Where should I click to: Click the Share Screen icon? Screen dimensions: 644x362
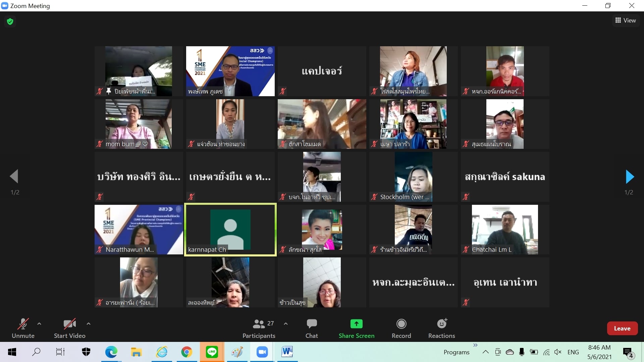[356, 324]
